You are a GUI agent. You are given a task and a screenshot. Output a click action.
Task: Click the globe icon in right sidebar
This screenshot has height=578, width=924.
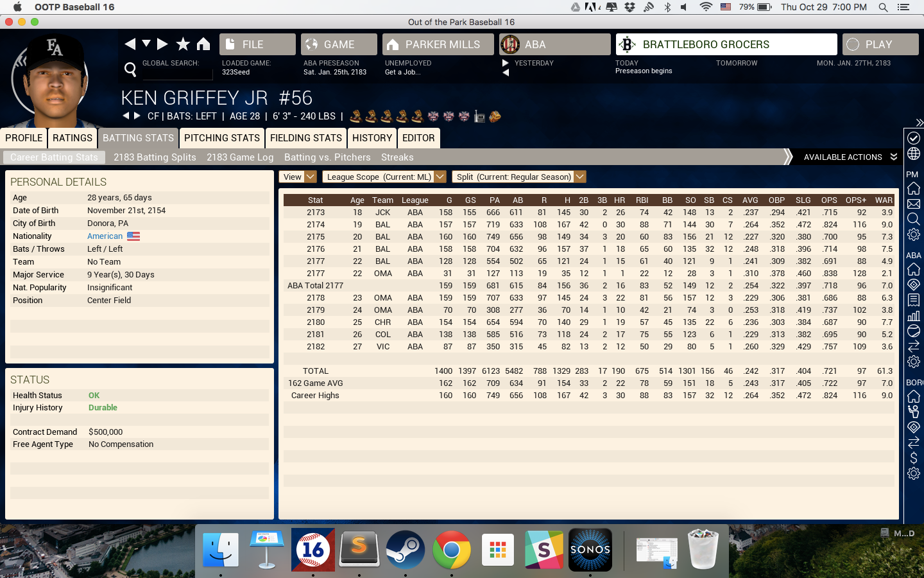[x=914, y=154]
